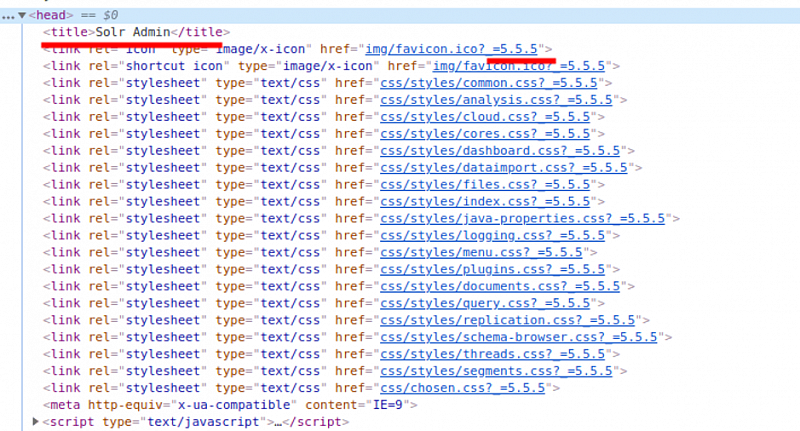Select the "shortcut icon" rel attribute value
Screen dimensions: 800x431
coord(174,66)
